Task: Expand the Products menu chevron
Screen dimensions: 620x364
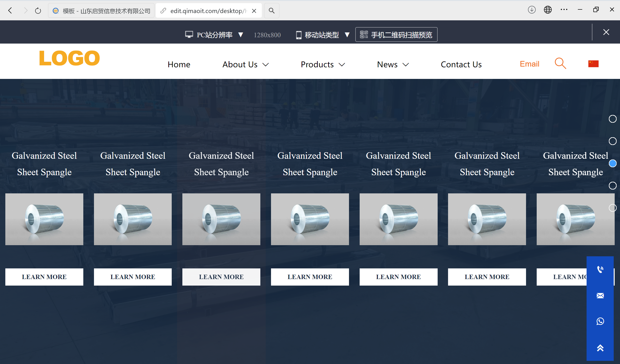Action: [342, 65]
